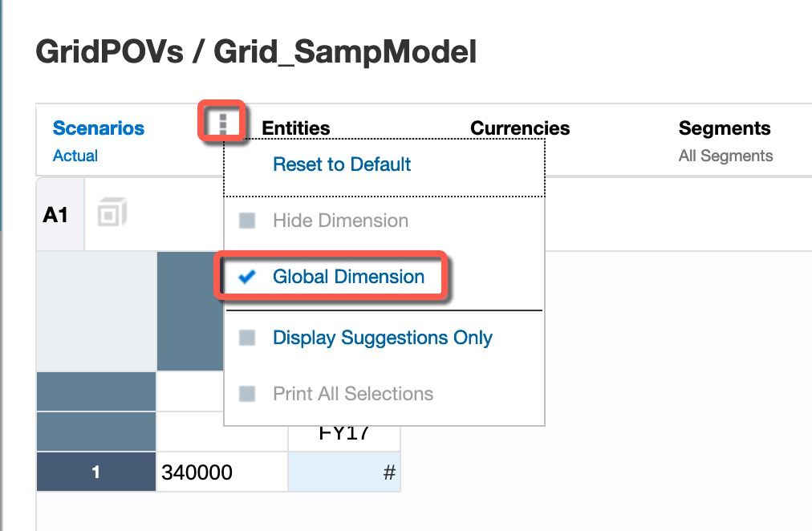Viewport: 812px width, 531px height.
Task: Enable the Display Suggestions Only checkbox
Action: (247, 338)
